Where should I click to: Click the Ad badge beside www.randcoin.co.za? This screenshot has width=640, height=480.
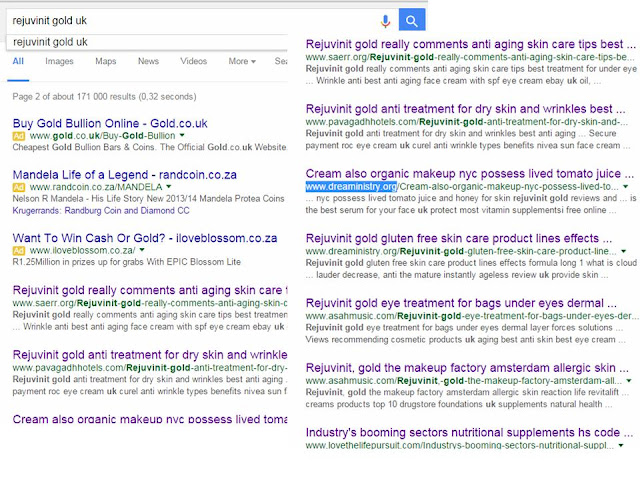(19, 187)
